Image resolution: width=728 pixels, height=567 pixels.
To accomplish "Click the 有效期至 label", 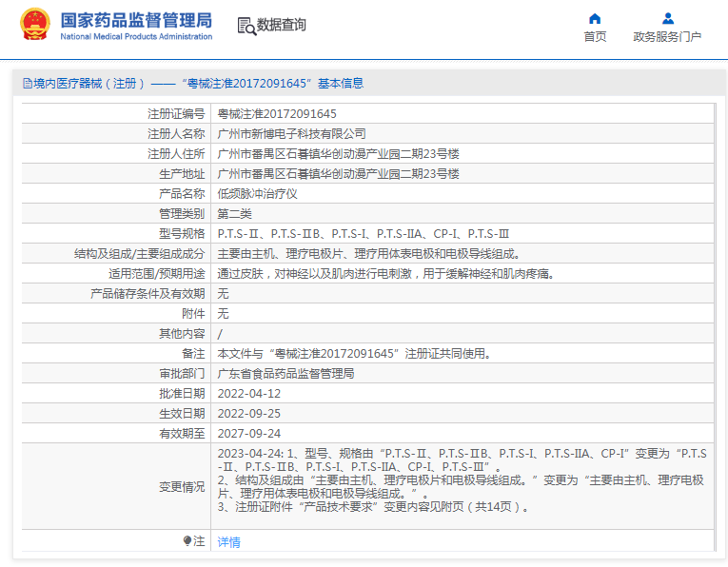I will click(182, 434).
